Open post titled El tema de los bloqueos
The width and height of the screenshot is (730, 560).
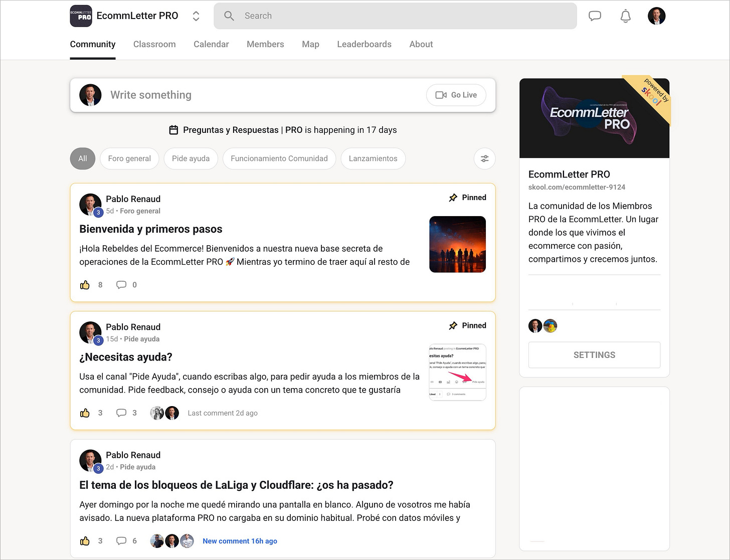tap(236, 485)
